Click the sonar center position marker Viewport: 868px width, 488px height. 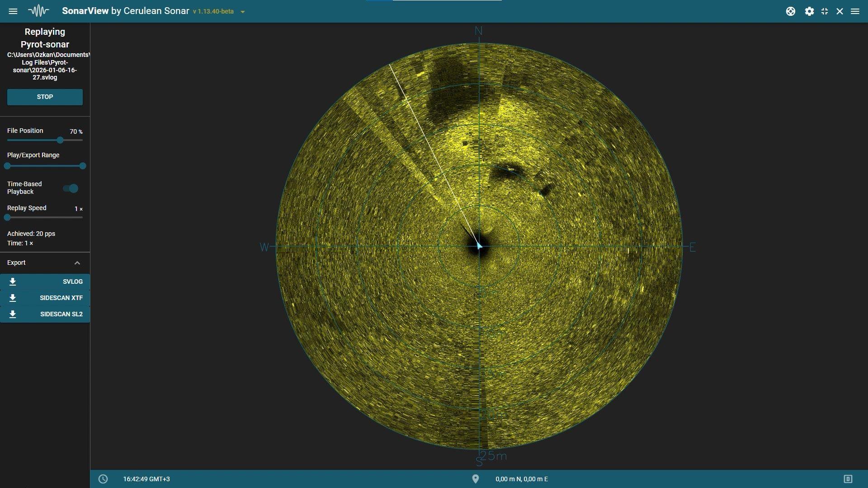479,246
